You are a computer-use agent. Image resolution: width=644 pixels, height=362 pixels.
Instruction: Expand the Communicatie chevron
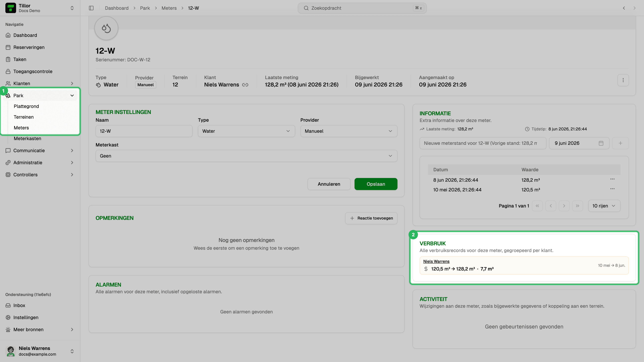(72, 150)
